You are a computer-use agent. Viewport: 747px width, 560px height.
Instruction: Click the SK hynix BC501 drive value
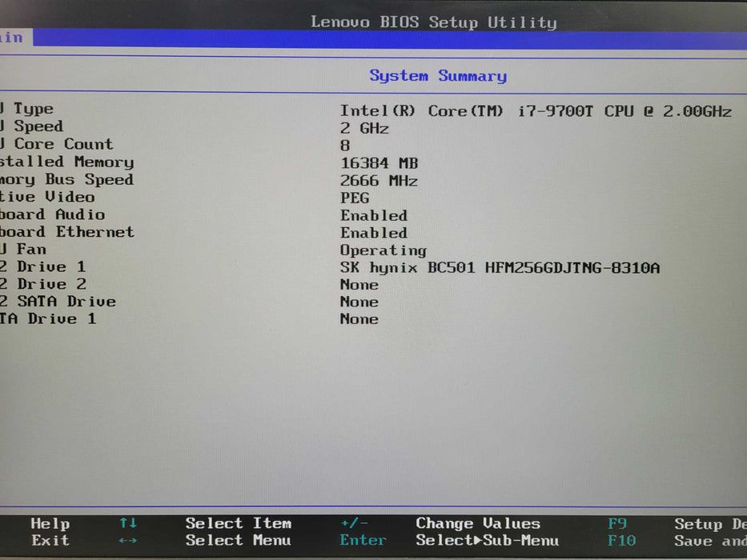(500, 268)
